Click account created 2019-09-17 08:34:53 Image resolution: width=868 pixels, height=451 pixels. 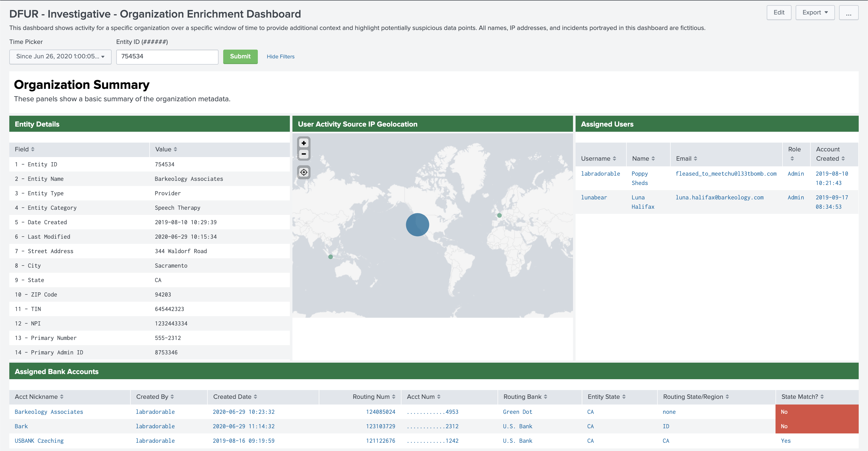click(x=832, y=202)
